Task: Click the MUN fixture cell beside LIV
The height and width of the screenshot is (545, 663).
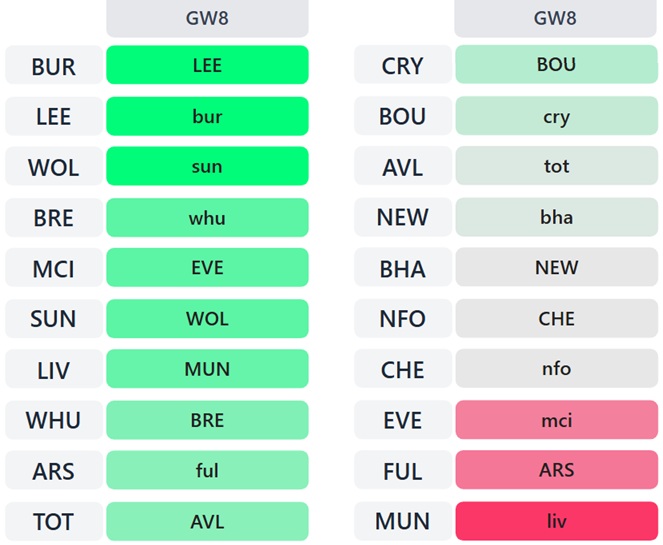Action: coord(207,370)
